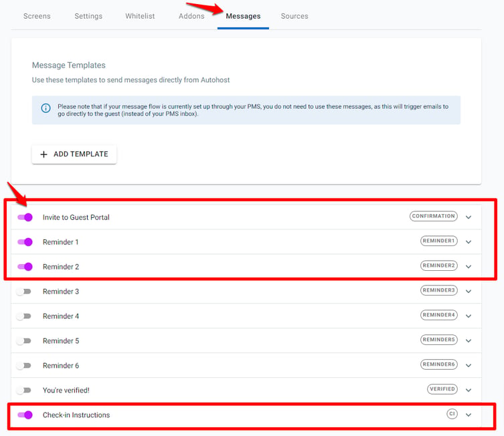This screenshot has width=504, height=436.
Task: Select the Messages tab
Action: (x=243, y=16)
